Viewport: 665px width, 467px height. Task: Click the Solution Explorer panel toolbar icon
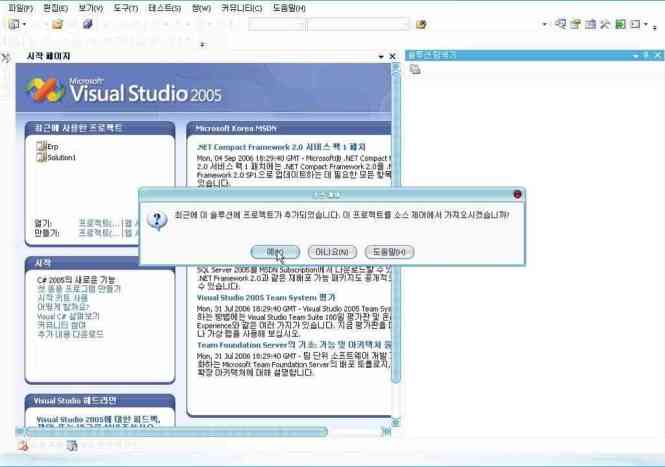[x=415, y=69]
